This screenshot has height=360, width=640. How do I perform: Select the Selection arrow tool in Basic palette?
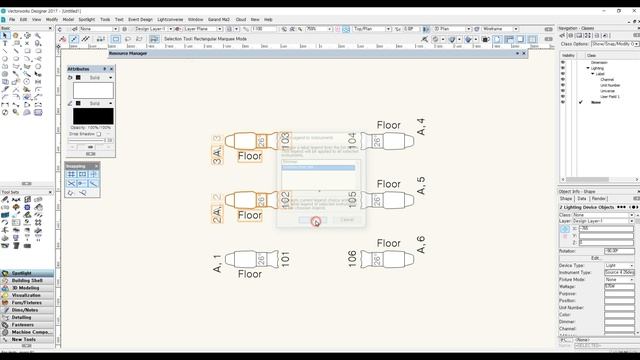(5, 36)
